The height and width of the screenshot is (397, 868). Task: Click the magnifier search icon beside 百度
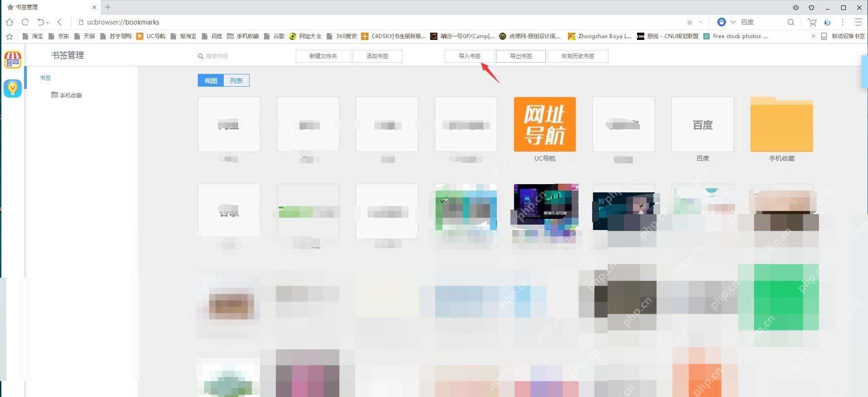click(791, 22)
